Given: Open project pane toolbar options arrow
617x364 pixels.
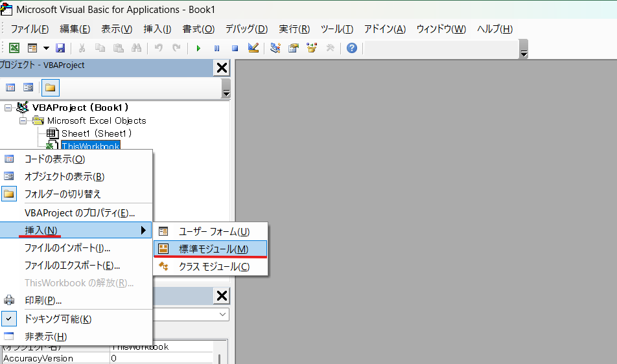Looking at the screenshot, I should [x=226, y=89].
